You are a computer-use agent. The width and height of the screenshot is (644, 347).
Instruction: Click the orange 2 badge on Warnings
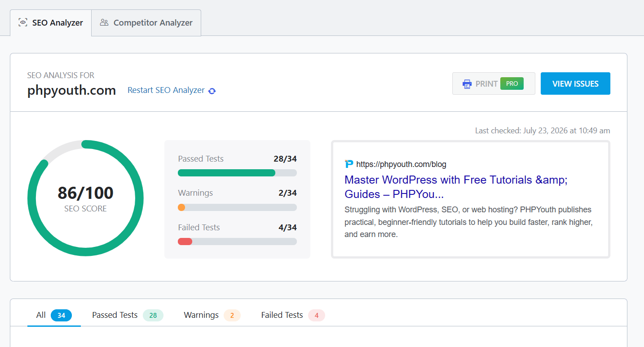coord(232,316)
